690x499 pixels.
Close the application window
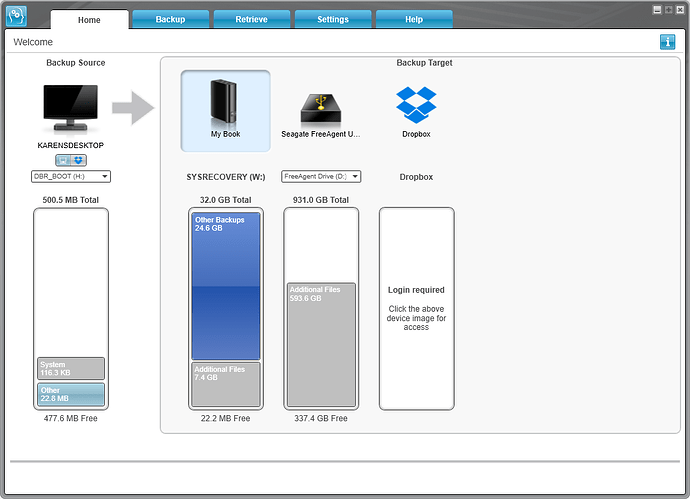point(680,10)
